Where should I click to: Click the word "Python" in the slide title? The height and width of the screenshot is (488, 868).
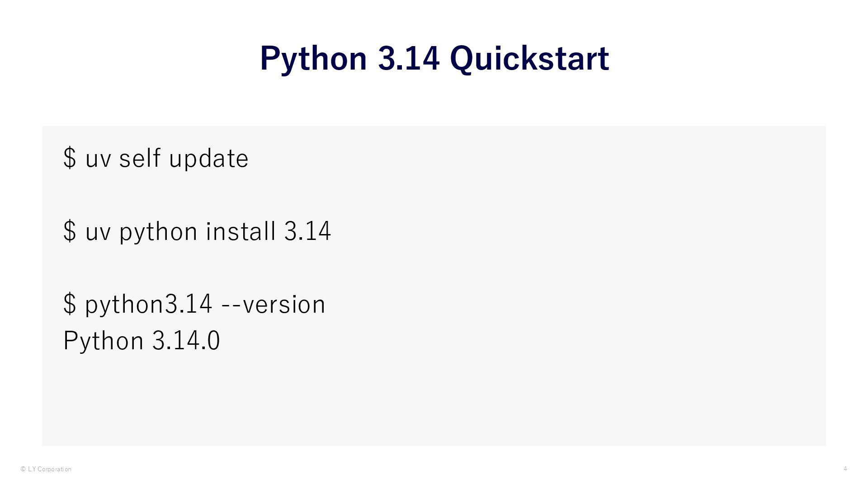pos(313,59)
